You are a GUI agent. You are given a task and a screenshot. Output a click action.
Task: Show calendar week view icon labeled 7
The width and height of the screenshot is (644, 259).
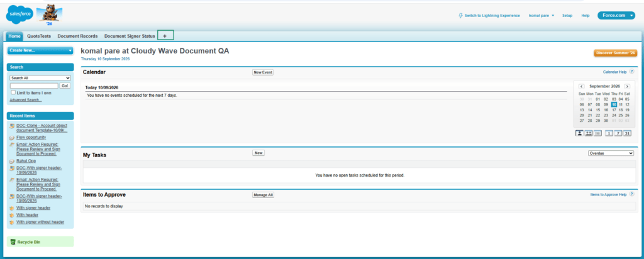[x=618, y=133]
